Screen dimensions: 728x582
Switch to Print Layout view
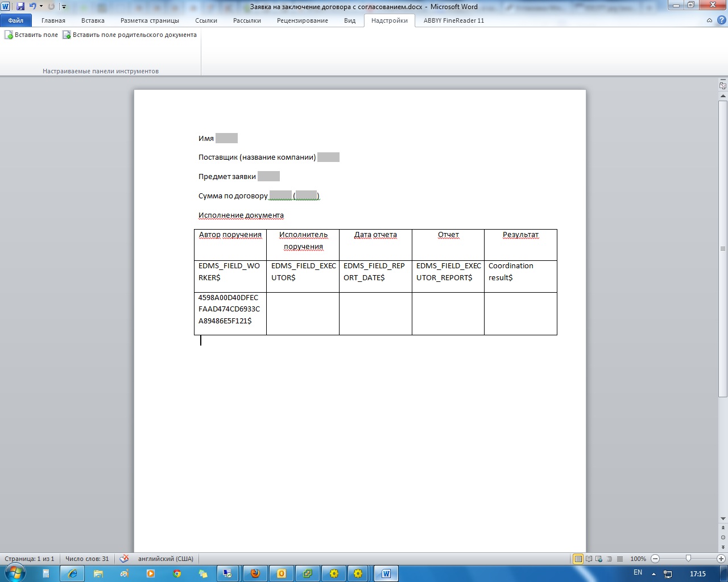(578, 559)
